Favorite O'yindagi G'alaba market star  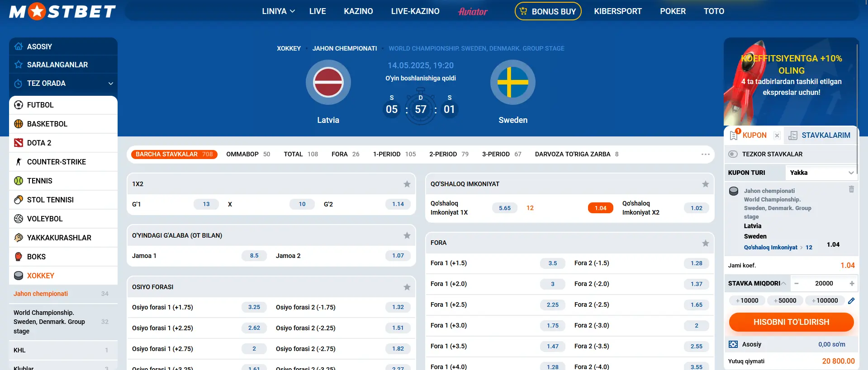pos(407,235)
